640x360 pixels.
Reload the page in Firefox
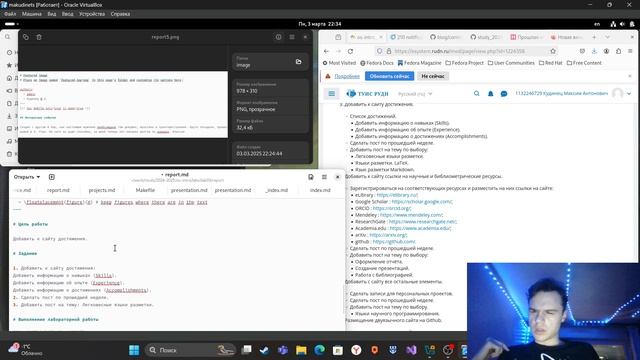point(350,51)
